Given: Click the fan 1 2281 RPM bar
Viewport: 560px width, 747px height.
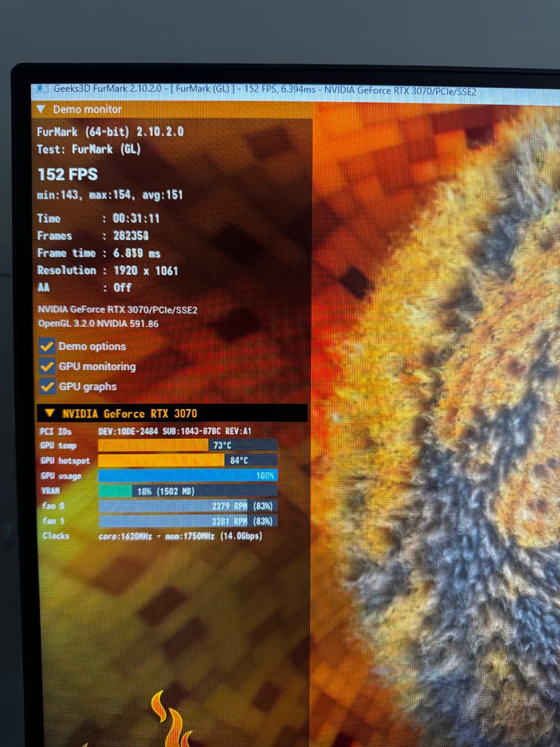Looking at the screenshot, I should point(188,521).
